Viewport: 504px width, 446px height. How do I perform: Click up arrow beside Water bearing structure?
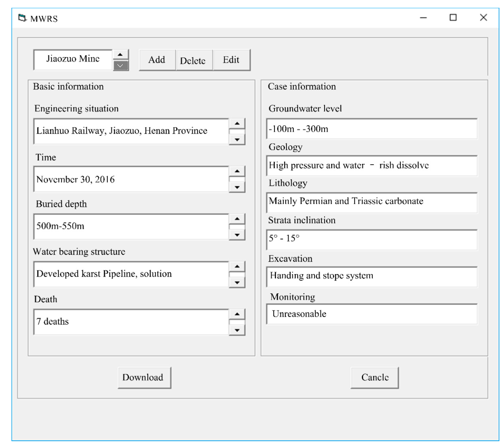pos(237,266)
